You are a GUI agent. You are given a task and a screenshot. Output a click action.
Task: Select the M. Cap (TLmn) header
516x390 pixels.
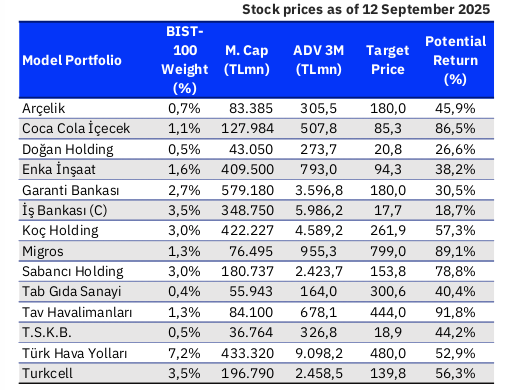pyautogui.click(x=247, y=60)
